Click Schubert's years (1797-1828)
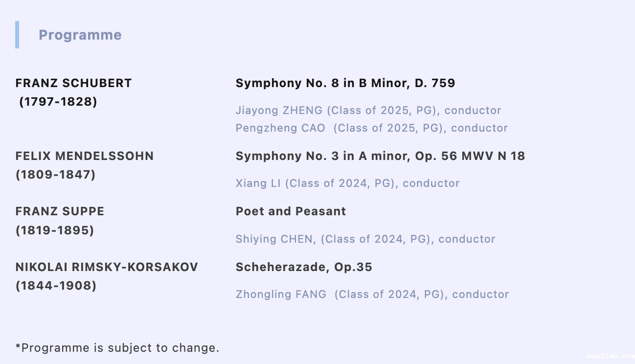The width and height of the screenshot is (635, 364). (58, 102)
